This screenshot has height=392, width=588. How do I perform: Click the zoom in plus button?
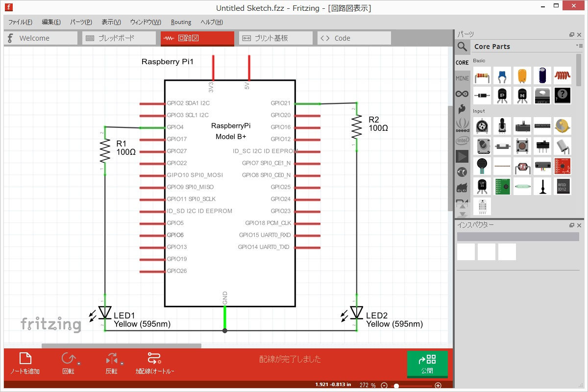[438, 386]
